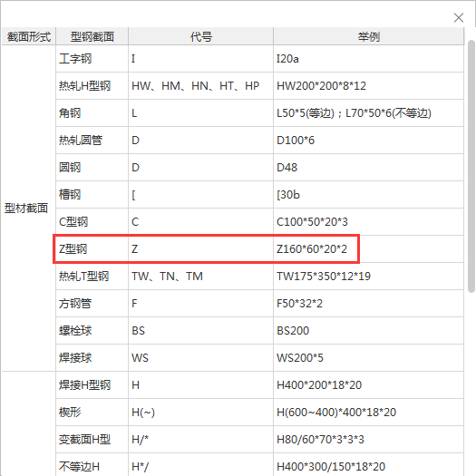Click example H400*300/150*18*20
This screenshot has width=476, height=476.
[331, 466]
